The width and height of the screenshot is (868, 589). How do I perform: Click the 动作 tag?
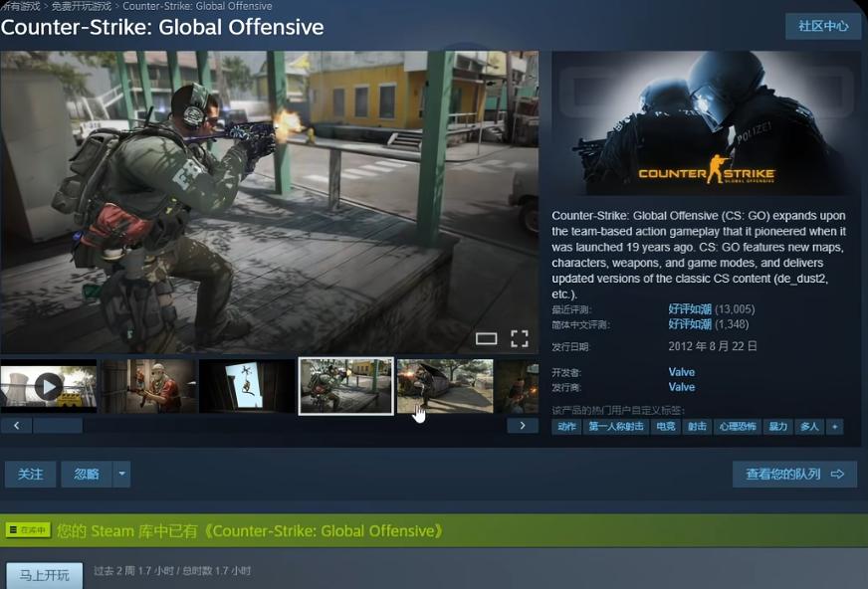[566, 427]
